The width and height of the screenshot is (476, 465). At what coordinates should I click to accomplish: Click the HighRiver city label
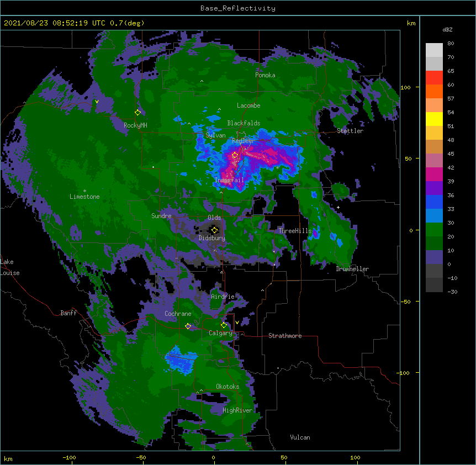tap(237, 410)
